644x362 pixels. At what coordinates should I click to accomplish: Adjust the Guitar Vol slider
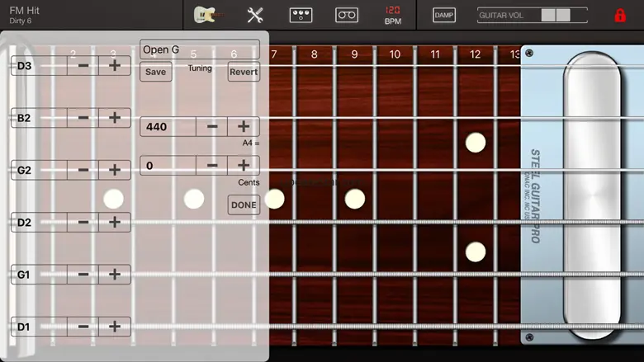coord(555,15)
